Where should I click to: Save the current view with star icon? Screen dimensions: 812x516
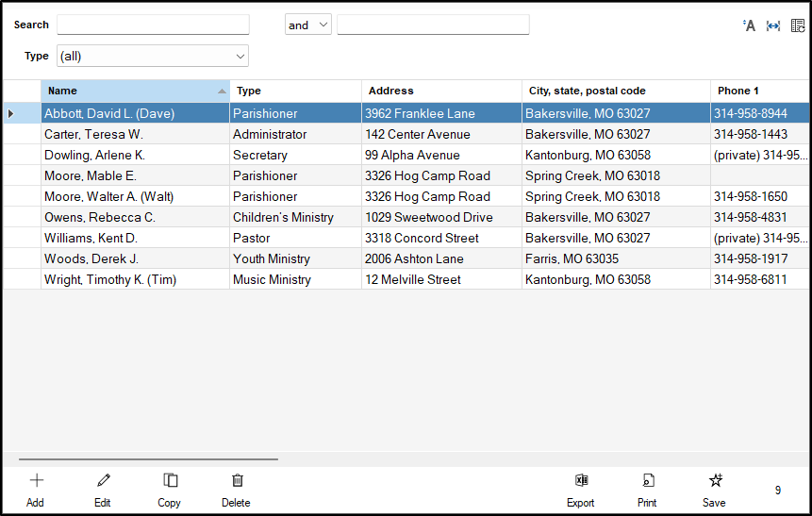(715, 489)
